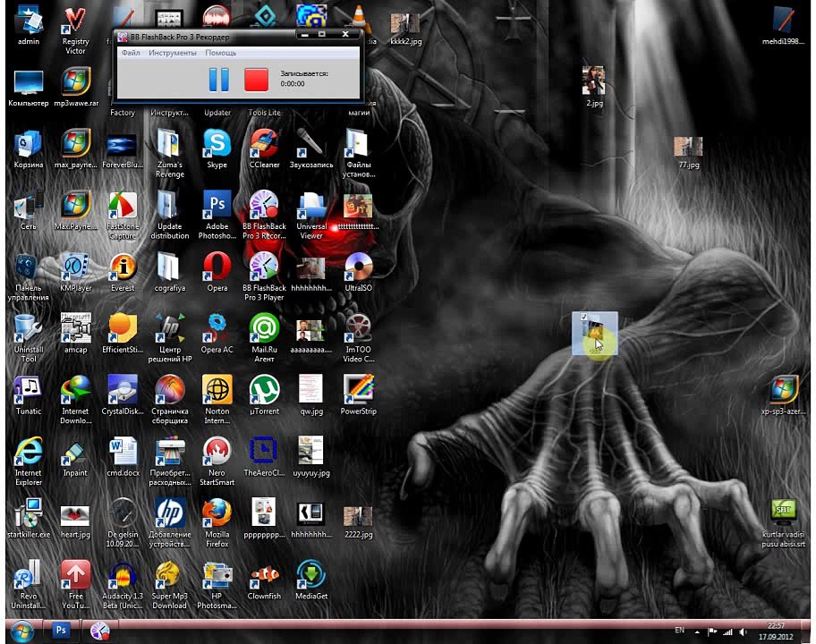Stop the recording with red button
Screen dimensions: 816x644
(x=256, y=80)
